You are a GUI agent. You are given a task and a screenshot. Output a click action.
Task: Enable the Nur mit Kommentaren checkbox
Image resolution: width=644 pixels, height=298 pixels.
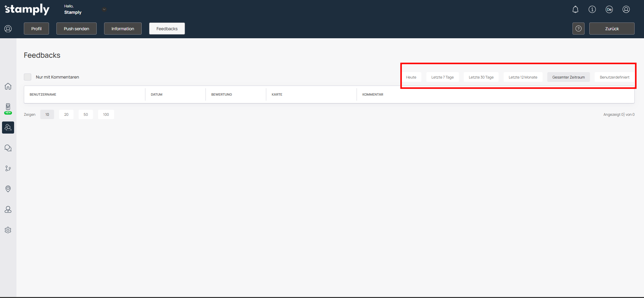[28, 77]
